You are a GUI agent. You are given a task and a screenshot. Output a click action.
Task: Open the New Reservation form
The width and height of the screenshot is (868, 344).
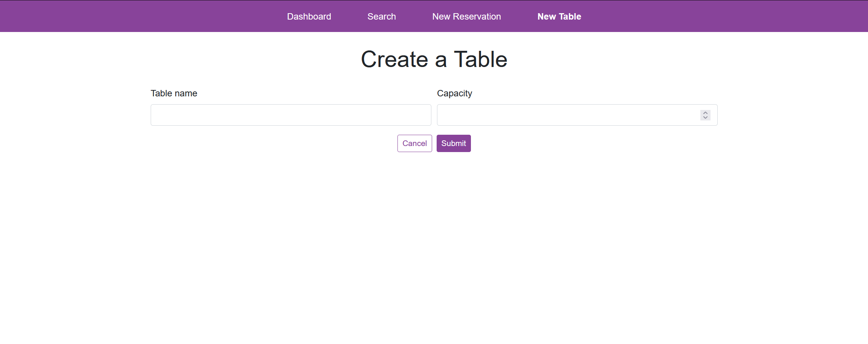(466, 16)
